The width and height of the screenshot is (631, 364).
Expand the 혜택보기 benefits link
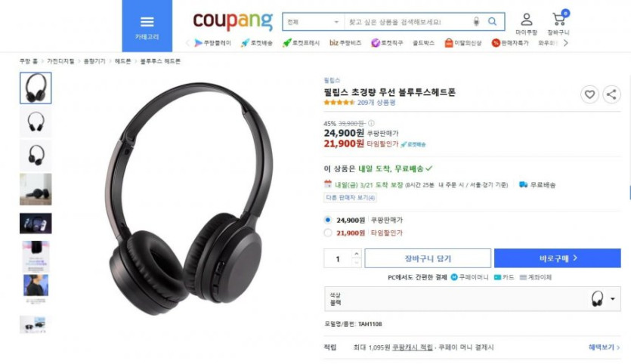(x=604, y=347)
